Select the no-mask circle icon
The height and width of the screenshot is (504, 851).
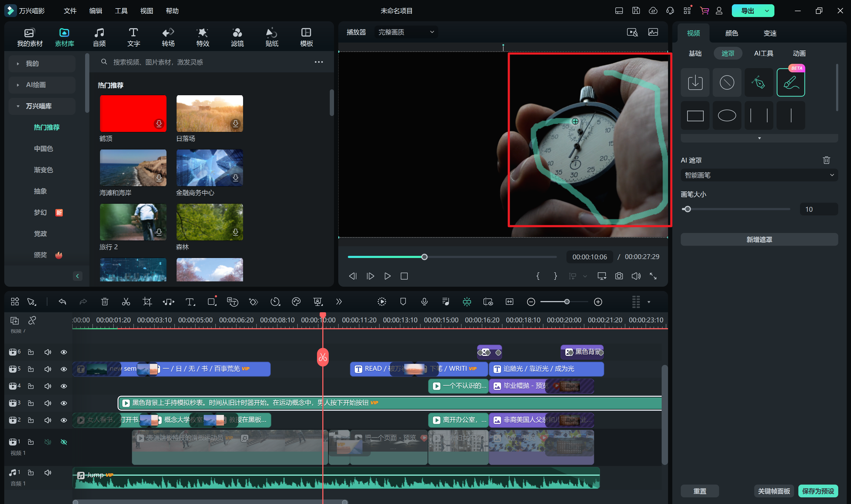(x=727, y=82)
